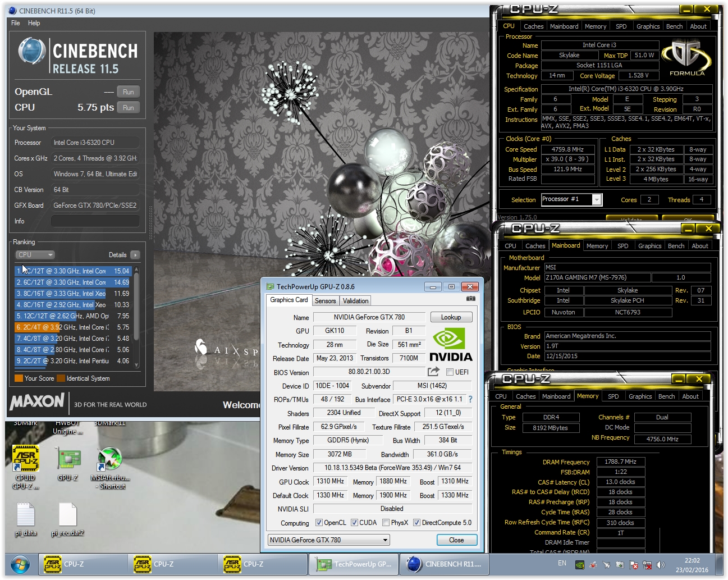Toggle the PhysX checkbox
The height and width of the screenshot is (580, 728).
point(386,523)
